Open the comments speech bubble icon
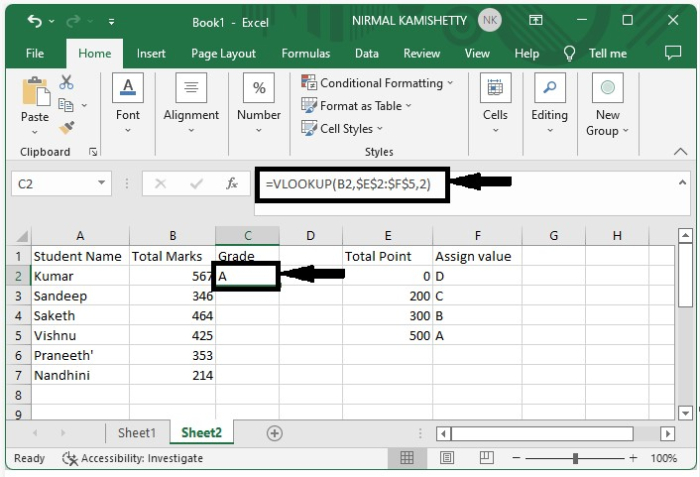The image size is (700, 477). pyautogui.click(x=673, y=53)
